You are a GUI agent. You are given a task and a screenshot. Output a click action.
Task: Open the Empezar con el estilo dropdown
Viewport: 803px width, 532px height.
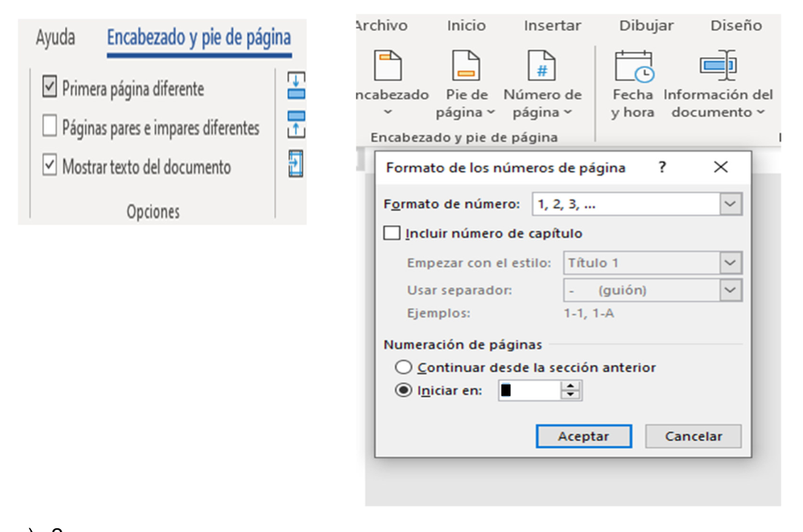[730, 262]
